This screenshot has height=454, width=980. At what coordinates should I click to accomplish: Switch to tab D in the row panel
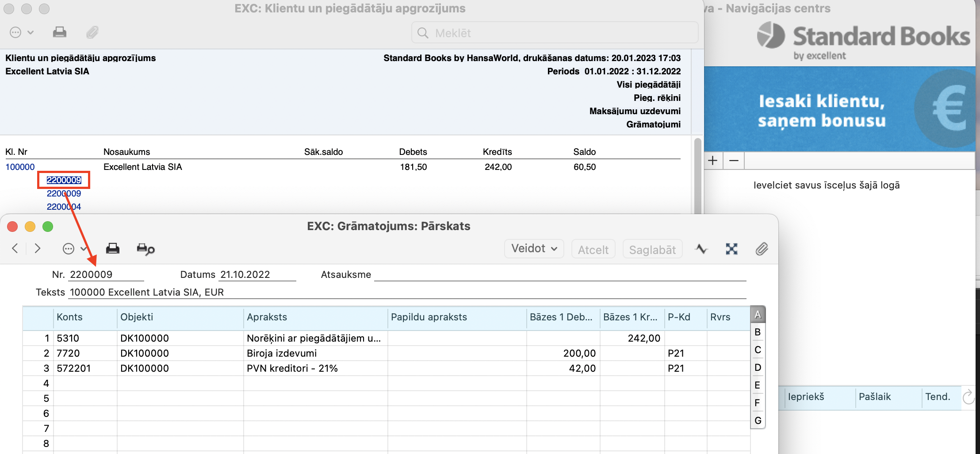(x=758, y=368)
